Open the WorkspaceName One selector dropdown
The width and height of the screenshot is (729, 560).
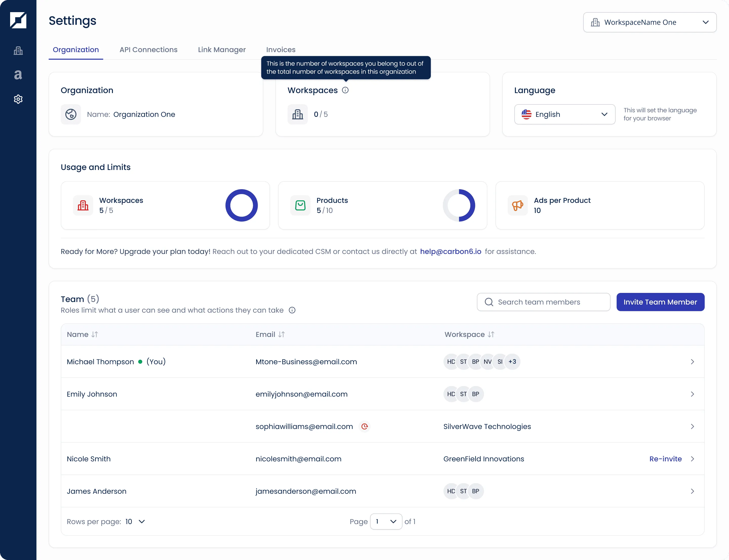650,22
